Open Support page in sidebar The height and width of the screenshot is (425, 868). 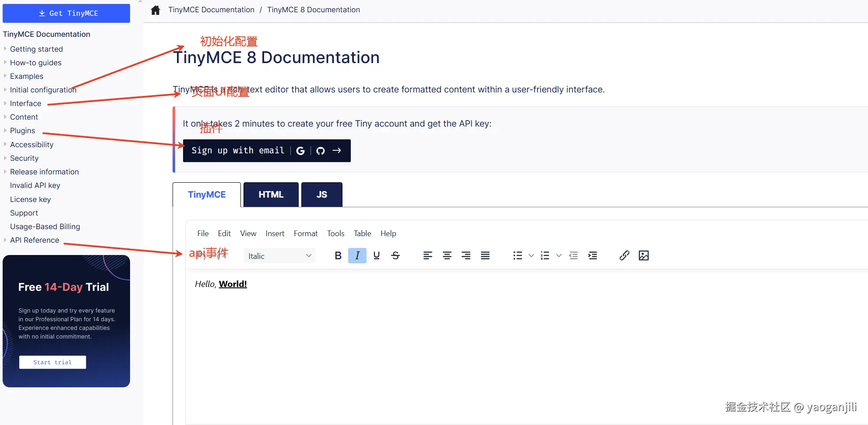pos(24,213)
